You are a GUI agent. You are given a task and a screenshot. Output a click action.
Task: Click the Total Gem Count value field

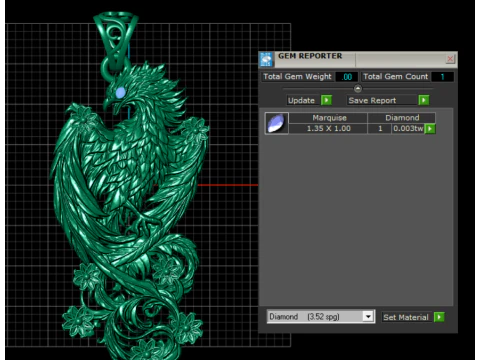[442, 77]
